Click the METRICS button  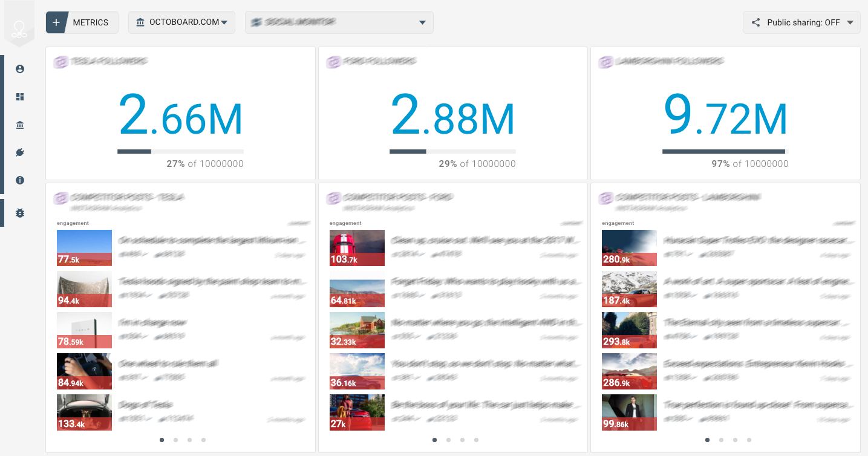click(x=82, y=22)
